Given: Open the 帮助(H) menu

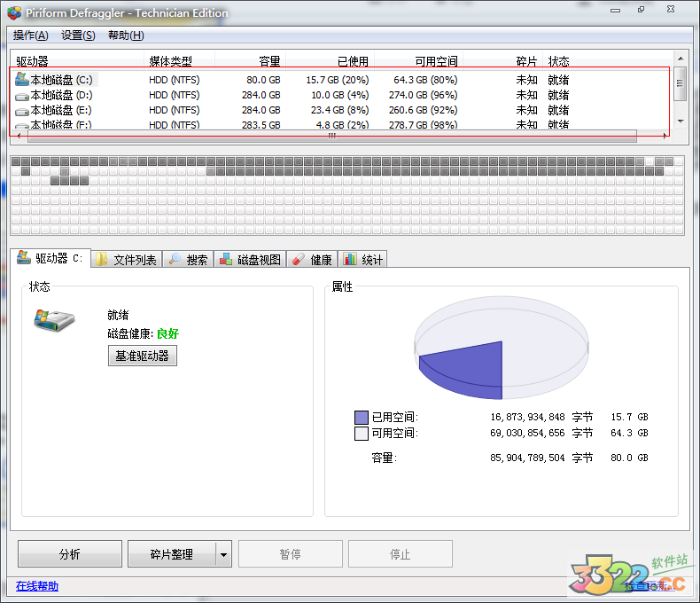Looking at the screenshot, I should 126,35.
